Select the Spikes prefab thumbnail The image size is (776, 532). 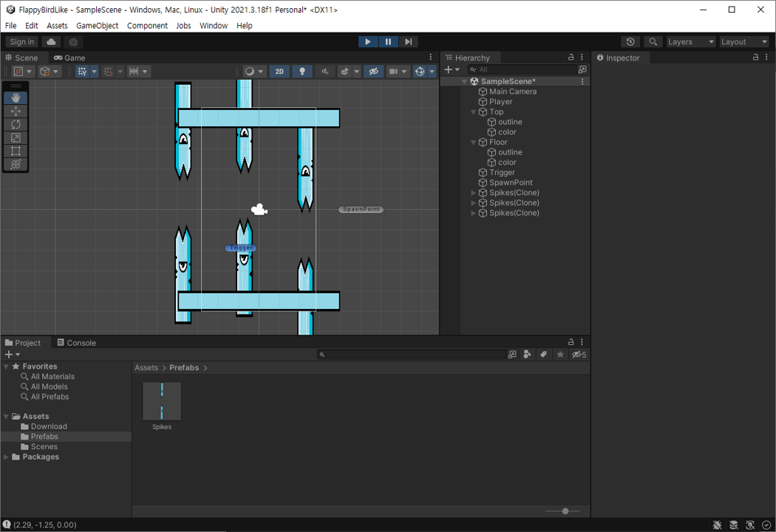pyautogui.click(x=162, y=401)
